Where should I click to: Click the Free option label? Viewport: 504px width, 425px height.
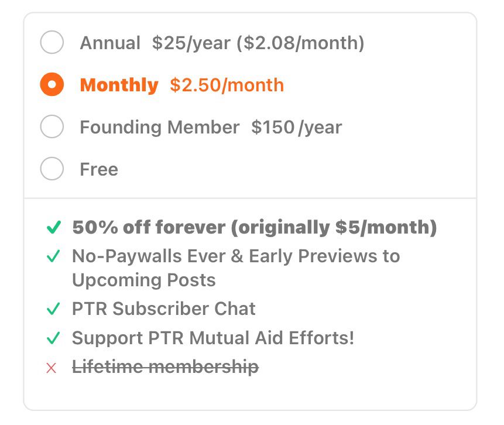(99, 169)
